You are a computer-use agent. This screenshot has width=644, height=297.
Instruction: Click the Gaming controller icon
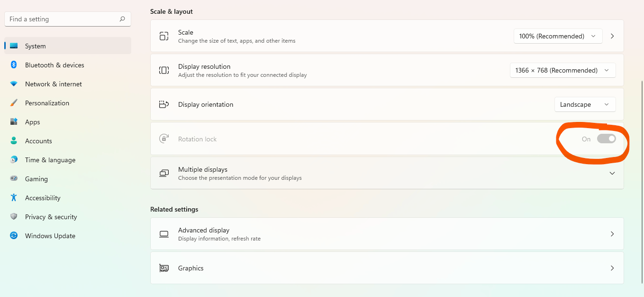14,179
